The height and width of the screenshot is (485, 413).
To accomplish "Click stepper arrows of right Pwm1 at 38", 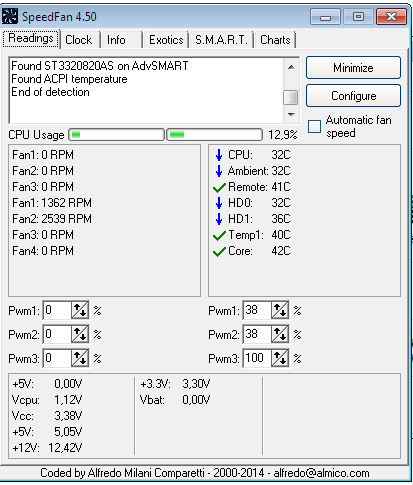I will [x=280, y=310].
